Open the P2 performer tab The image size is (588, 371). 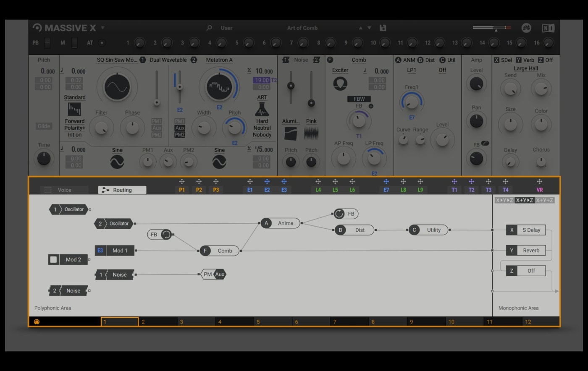(x=199, y=190)
